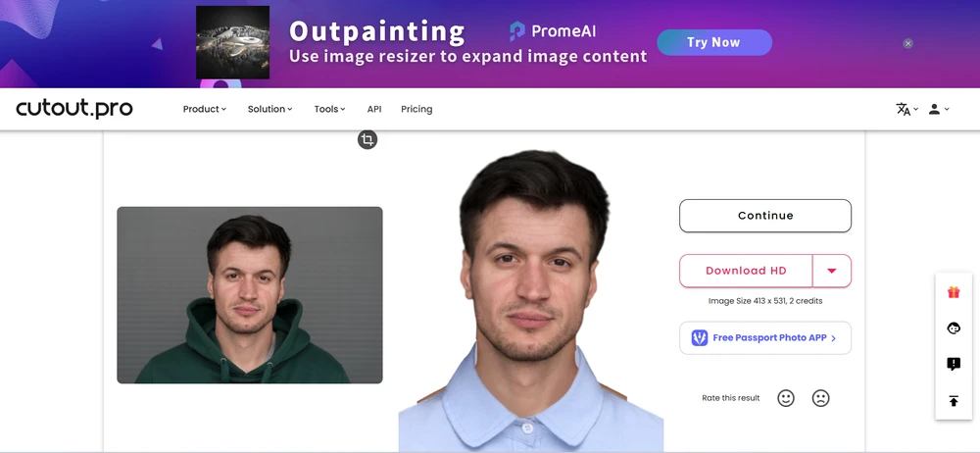Rate result with sad frowny face
This screenshot has width=980, height=453.
820,398
